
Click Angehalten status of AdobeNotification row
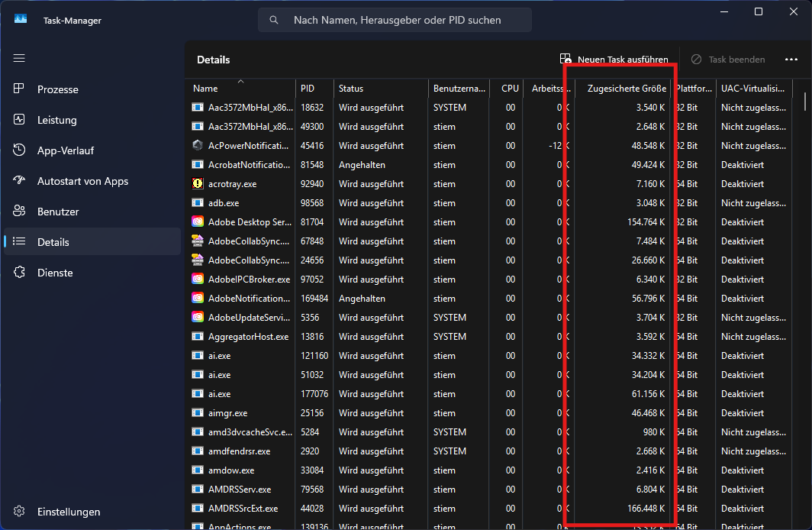(362, 299)
